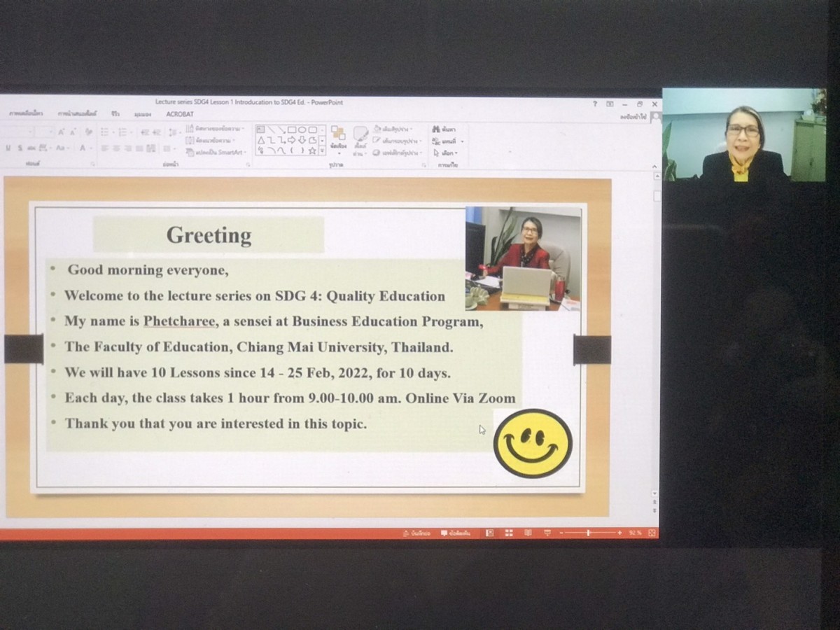Image resolution: width=840 pixels, height=630 pixels.
Task: Toggle Align Left paragraph alignment
Action: click(x=104, y=148)
